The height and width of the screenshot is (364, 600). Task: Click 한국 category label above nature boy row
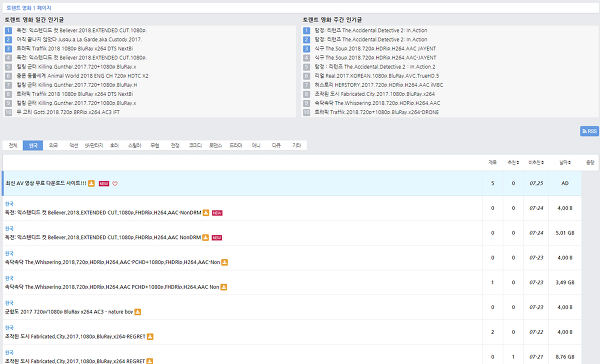(9, 303)
